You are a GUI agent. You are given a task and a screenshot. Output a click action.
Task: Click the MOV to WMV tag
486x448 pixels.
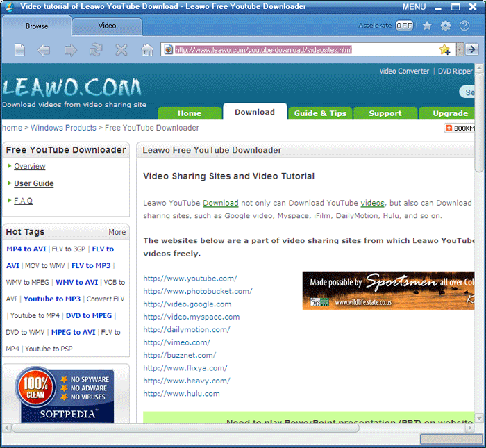44,266
